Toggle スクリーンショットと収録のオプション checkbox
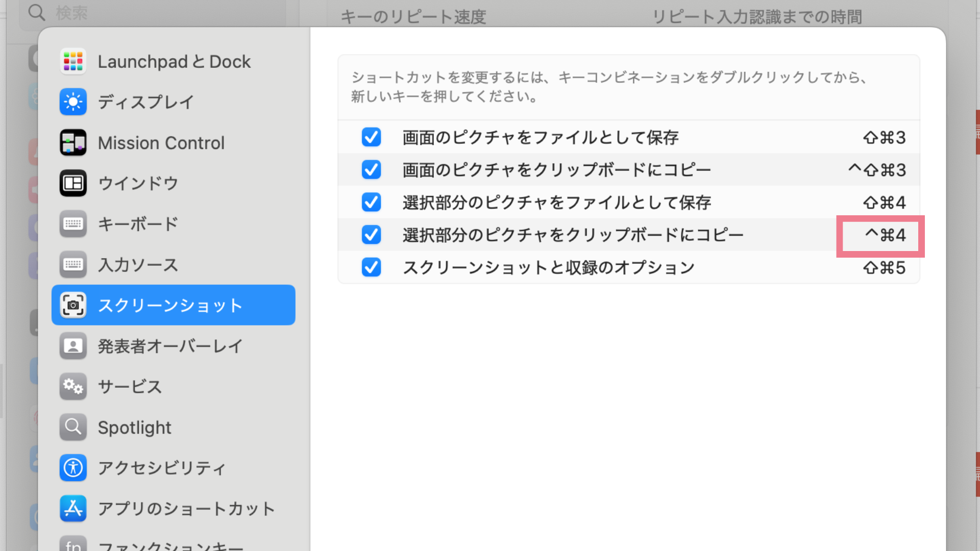 point(371,267)
